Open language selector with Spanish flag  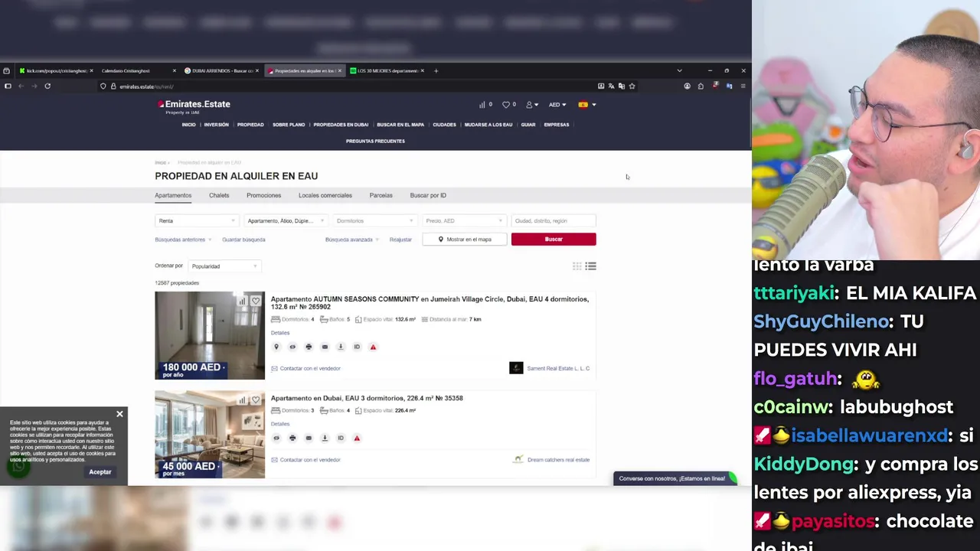(x=586, y=104)
